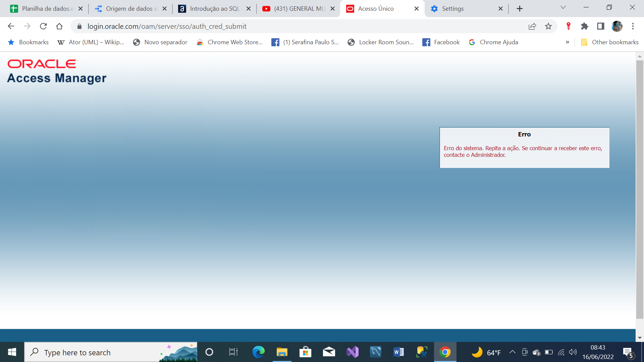Bookmark this page with the star
The width and height of the screenshot is (644, 362).
point(548,26)
